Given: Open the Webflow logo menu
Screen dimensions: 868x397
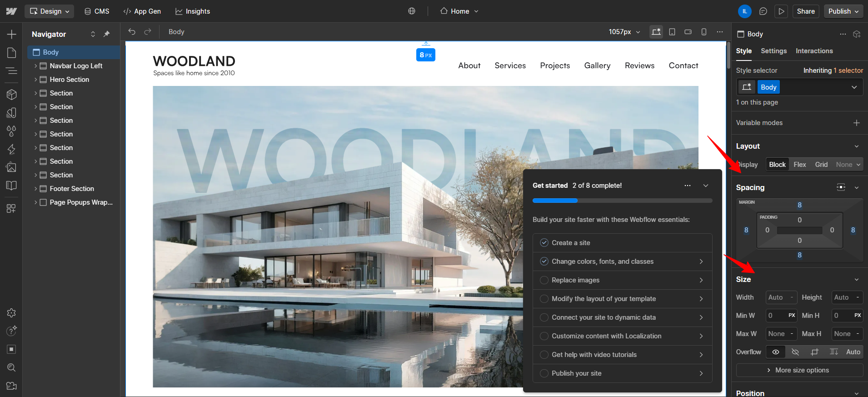Looking at the screenshot, I should tap(11, 11).
